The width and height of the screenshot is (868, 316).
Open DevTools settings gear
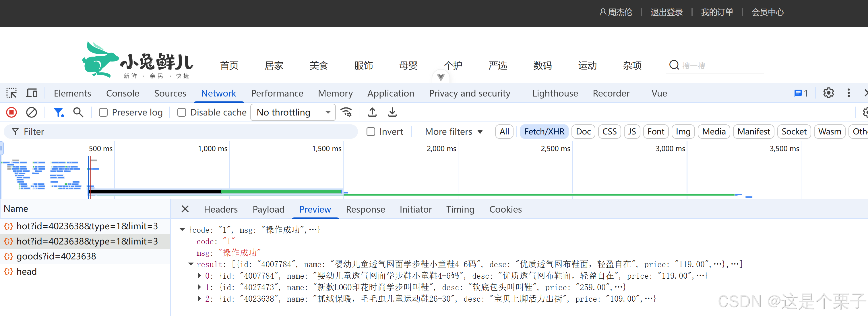coord(828,93)
